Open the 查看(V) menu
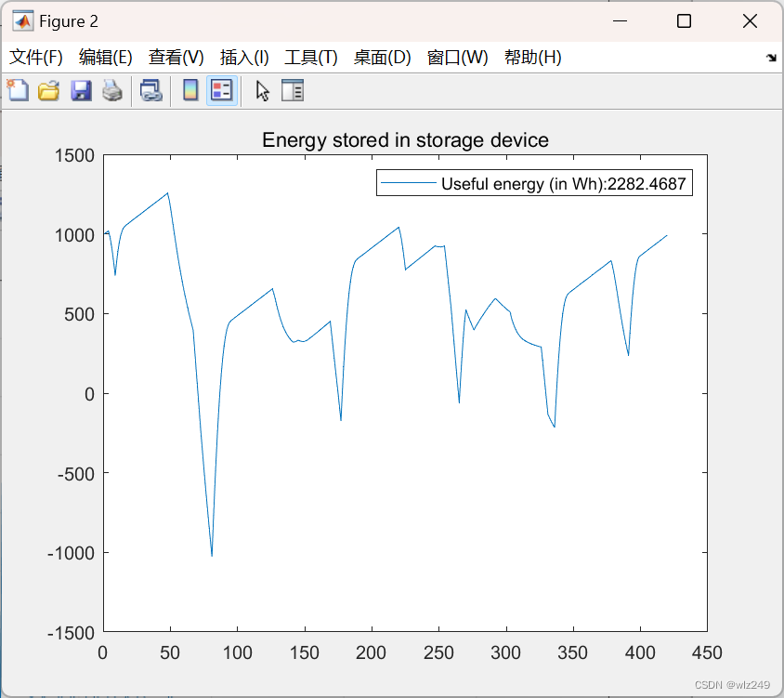This screenshot has width=784, height=698. click(176, 58)
